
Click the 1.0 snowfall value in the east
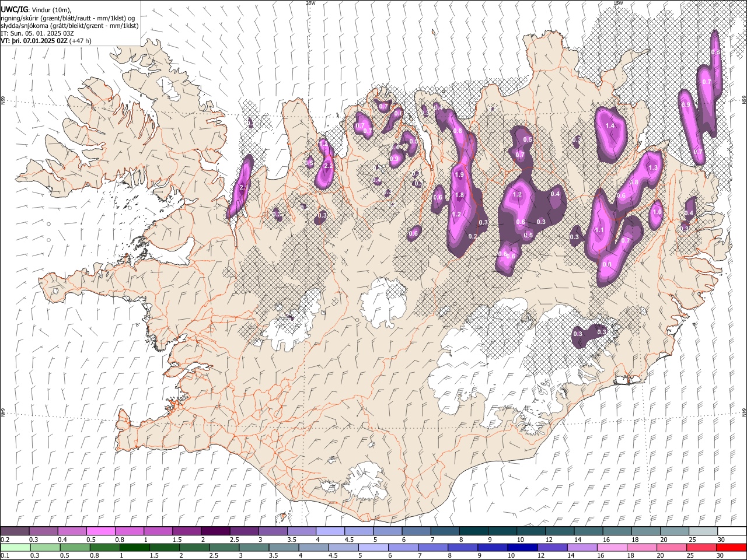(x=657, y=212)
